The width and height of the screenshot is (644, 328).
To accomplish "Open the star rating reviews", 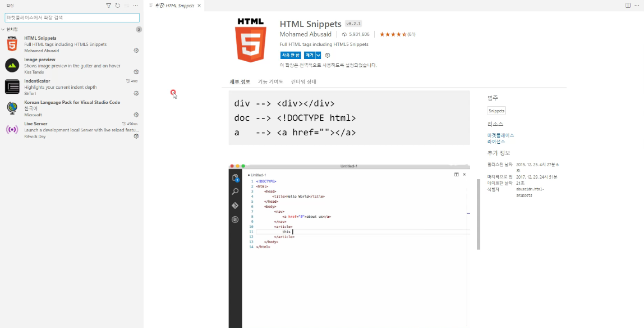I will click(397, 34).
